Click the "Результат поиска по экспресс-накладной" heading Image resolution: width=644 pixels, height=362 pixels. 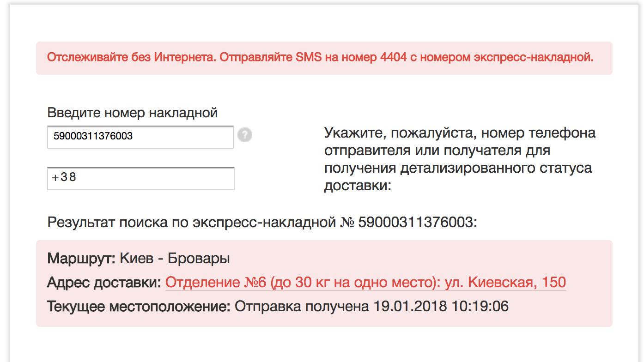click(261, 223)
